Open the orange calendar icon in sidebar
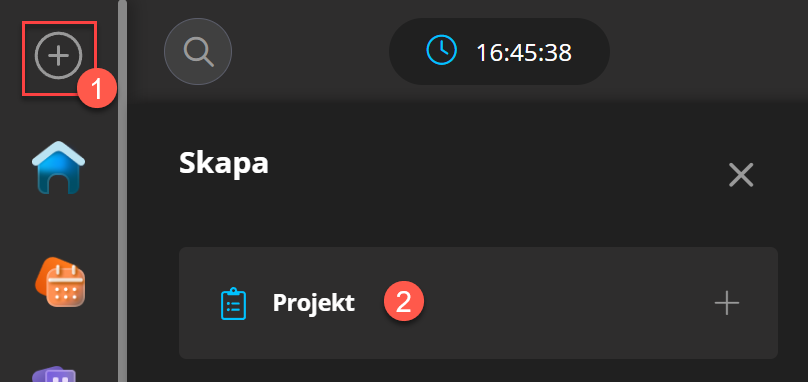808x382 pixels. pos(60,282)
